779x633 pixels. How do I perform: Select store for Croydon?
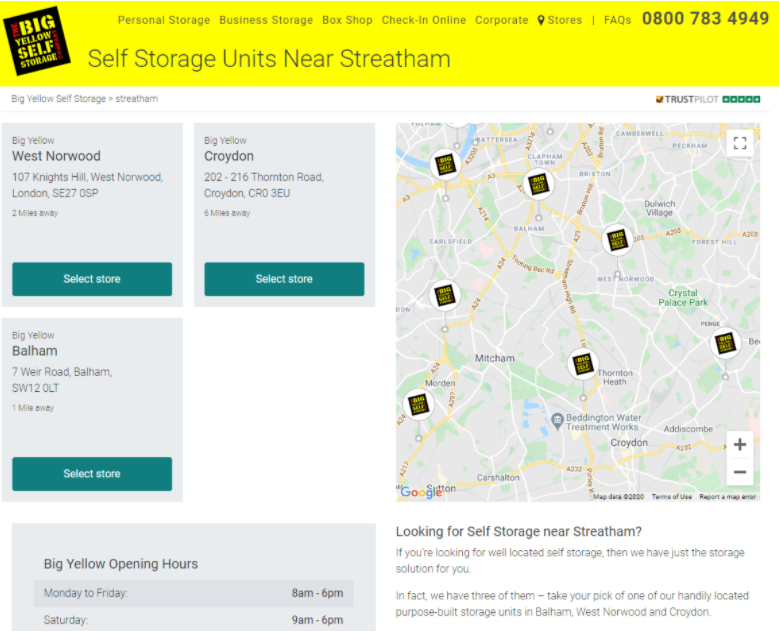tap(284, 279)
